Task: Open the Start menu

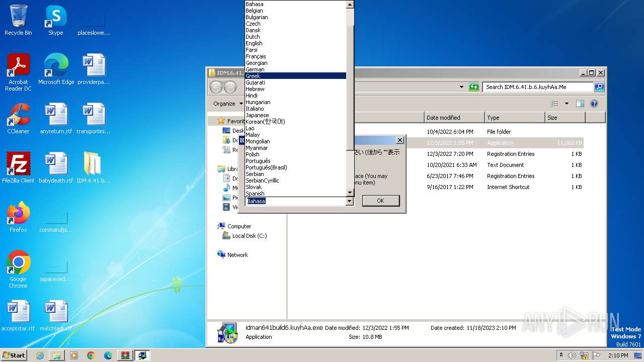Action: pos(14,355)
